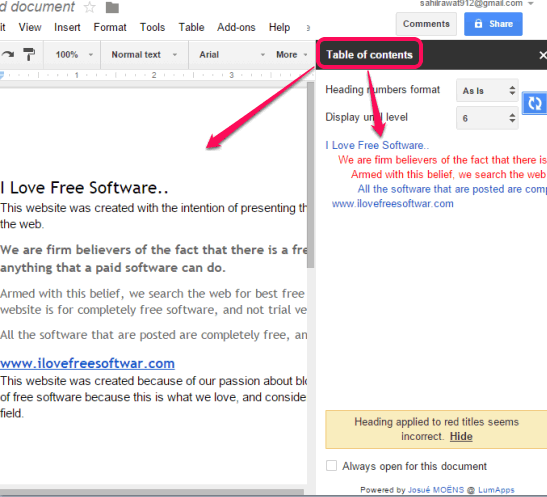
Task: Click the 'Heading numbers format' label
Action: click(x=382, y=89)
